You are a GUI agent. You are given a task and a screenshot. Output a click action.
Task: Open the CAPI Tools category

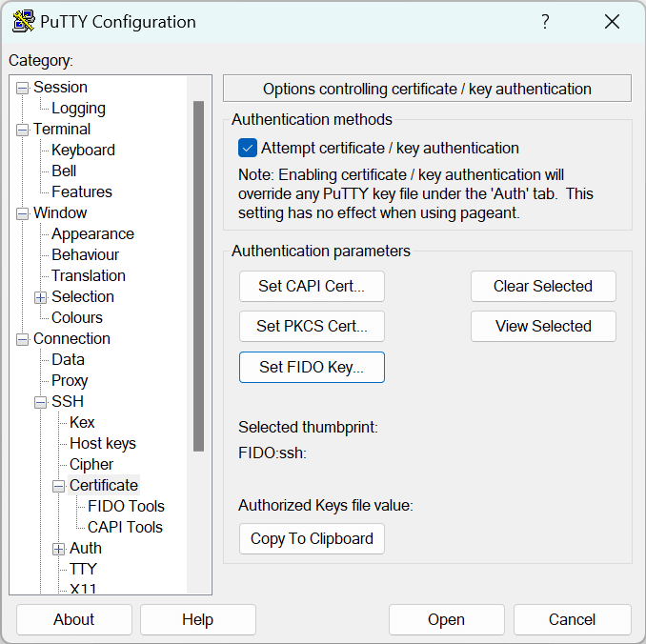125,528
